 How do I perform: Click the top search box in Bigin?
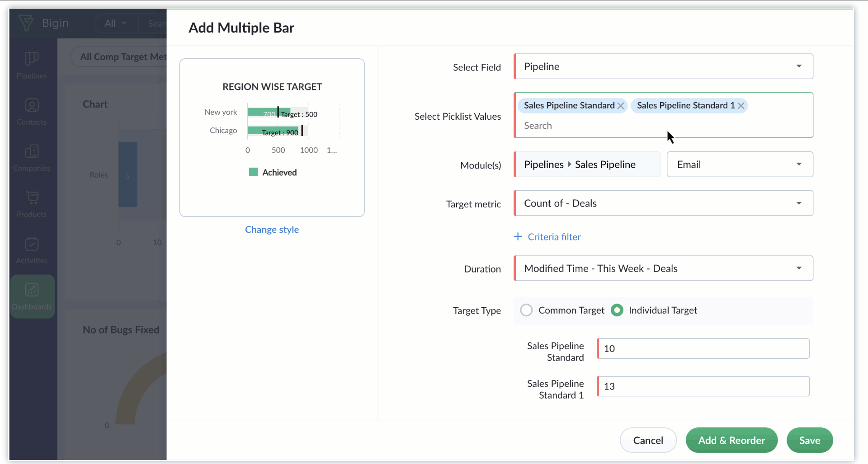tap(153, 23)
